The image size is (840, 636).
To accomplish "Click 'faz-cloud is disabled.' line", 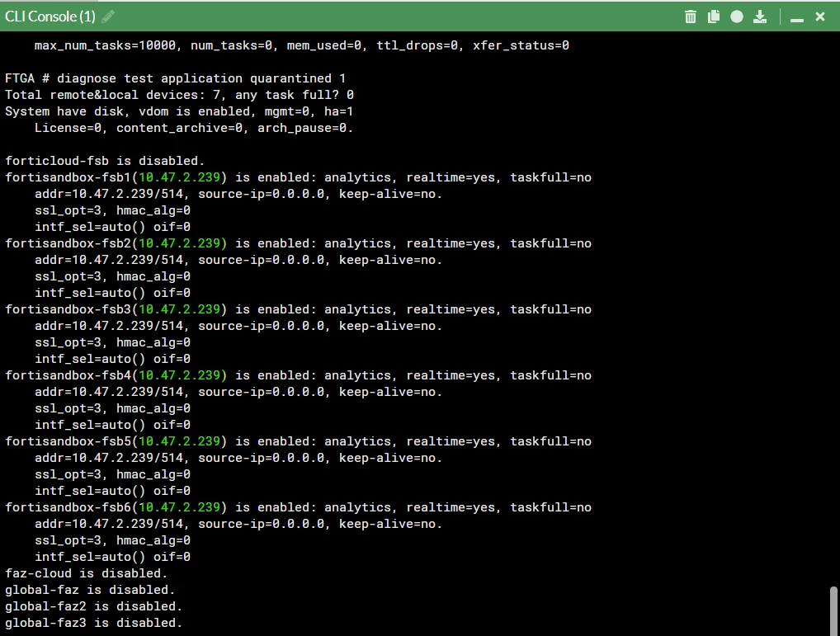I will [87, 573].
